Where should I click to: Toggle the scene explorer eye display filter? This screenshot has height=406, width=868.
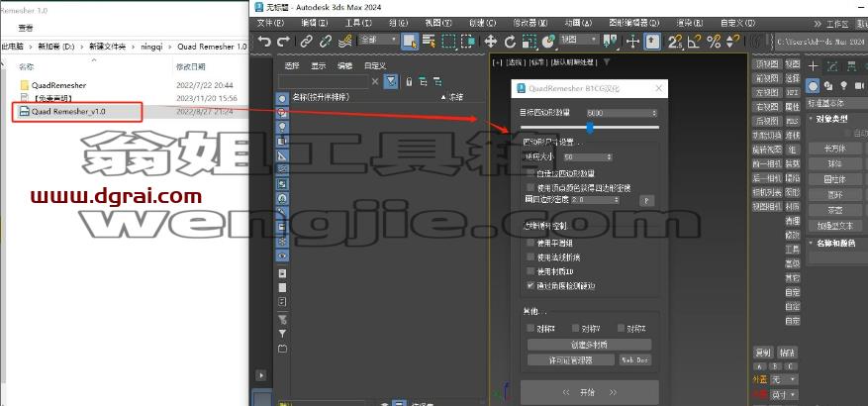[x=282, y=255]
